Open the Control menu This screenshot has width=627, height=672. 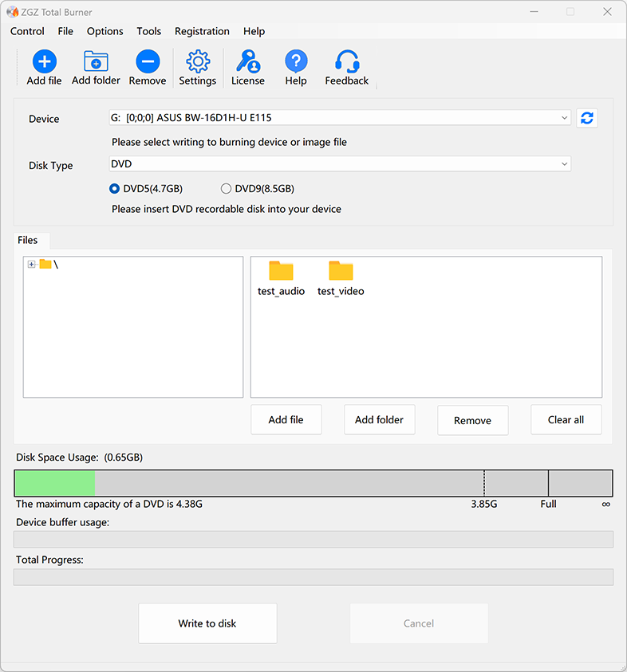pos(27,31)
